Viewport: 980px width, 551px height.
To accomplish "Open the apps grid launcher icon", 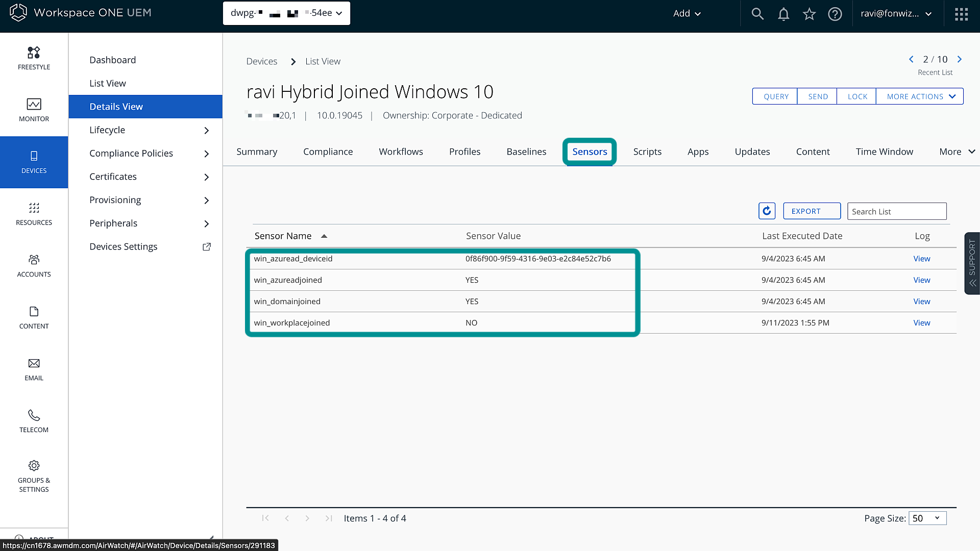I will click(x=961, y=14).
